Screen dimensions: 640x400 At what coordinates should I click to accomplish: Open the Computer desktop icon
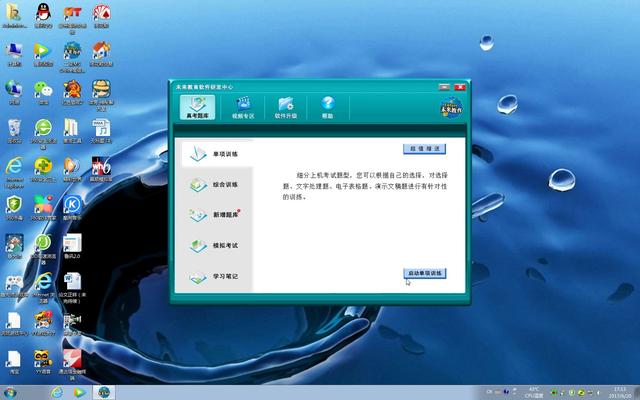pyautogui.click(x=14, y=53)
